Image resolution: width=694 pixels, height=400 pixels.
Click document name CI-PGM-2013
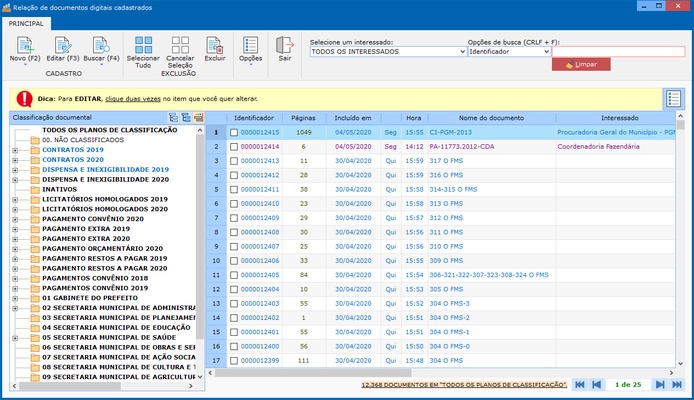[x=451, y=132]
